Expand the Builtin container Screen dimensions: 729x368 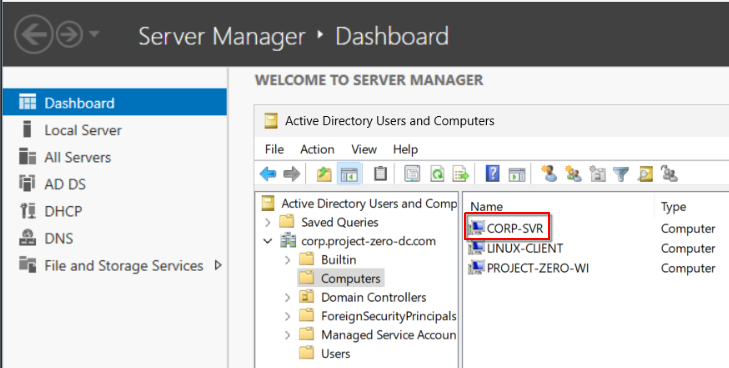pos(288,260)
